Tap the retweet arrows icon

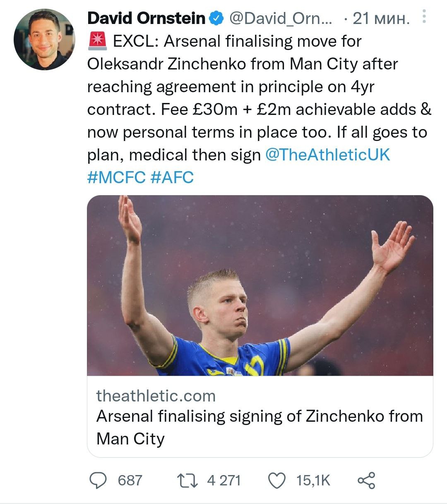pyautogui.click(x=187, y=480)
